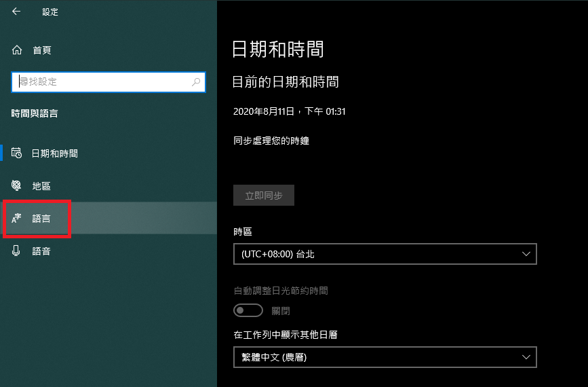Click the microphone icon for 語音
This screenshot has height=387, width=588.
pyautogui.click(x=17, y=251)
